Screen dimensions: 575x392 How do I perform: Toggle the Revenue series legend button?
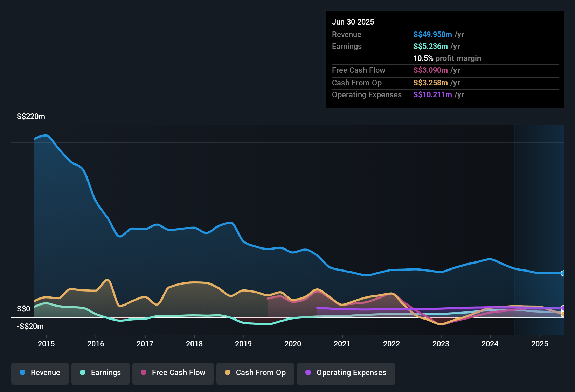pyautogui.click(x=40, y=373)
